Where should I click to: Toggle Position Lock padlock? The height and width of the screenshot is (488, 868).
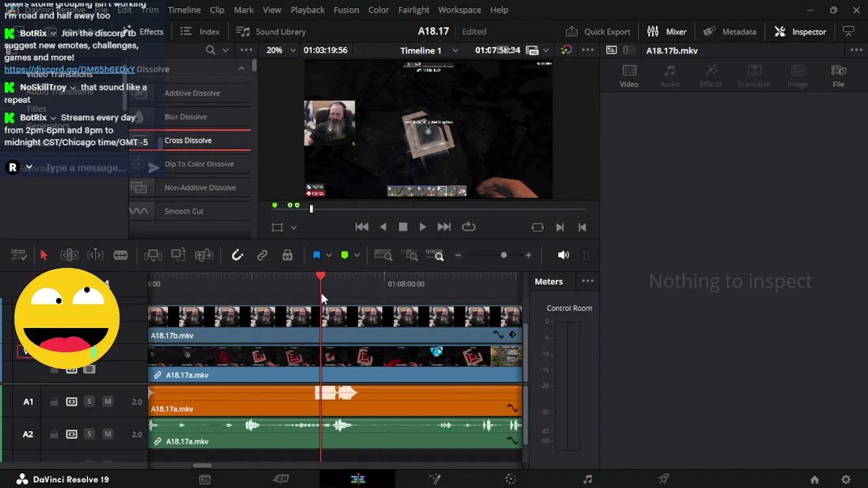pyautogui.click(x=288, y=255)
